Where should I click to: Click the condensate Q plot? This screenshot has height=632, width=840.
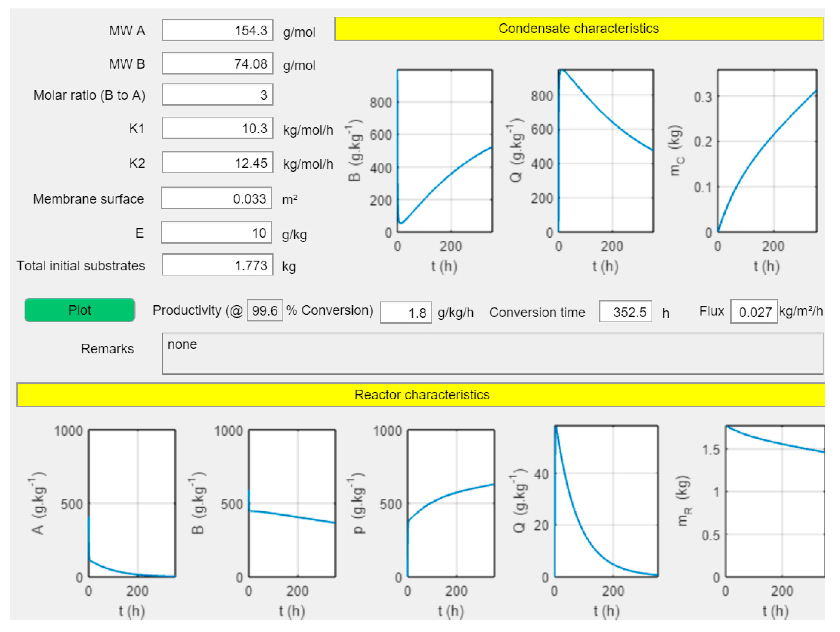(606, 151)
